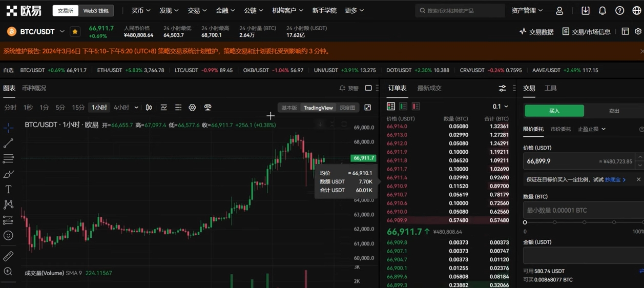Close the maintenance notice banner
The width and height of the screenshot is (644, 288).
coord(641,51)
